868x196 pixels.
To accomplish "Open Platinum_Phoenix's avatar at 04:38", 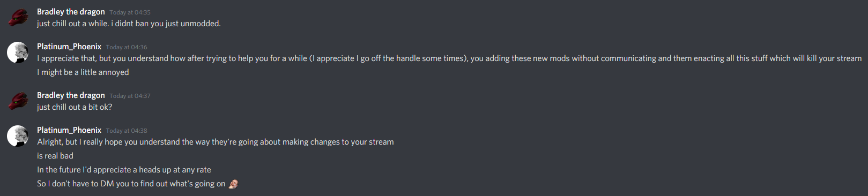I will coord(18,136).
